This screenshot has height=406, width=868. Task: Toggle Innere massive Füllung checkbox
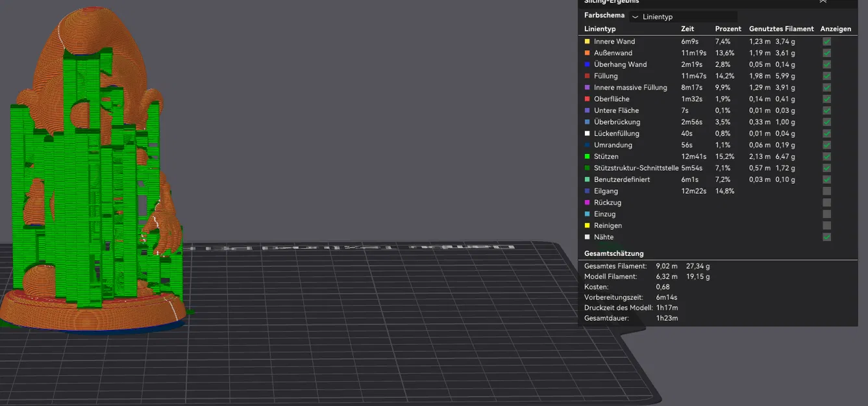point(826,88)
